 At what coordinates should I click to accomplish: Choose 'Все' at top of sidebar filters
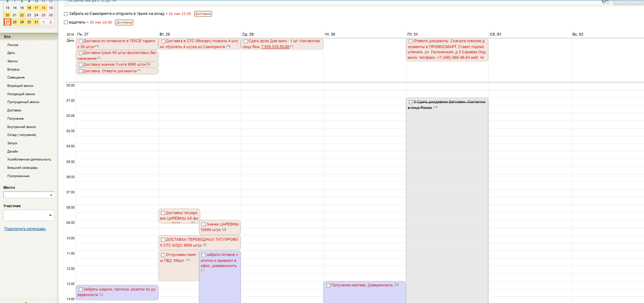pos(7,37)
